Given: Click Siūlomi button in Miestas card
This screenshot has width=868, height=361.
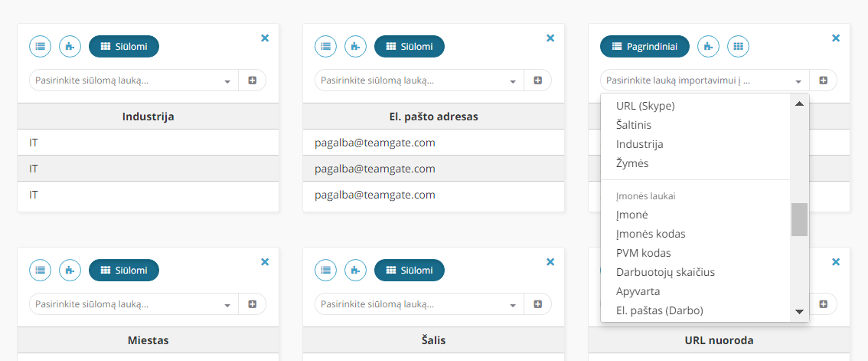Looking at the screenshot, I should point(124,271).
